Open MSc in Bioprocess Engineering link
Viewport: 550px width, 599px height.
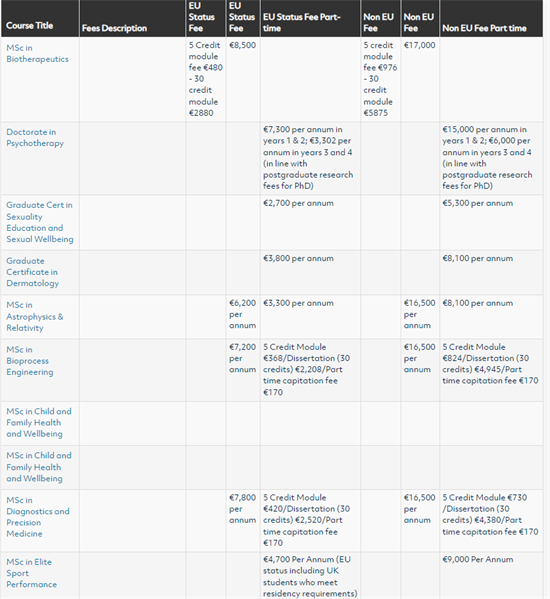(30, 361)
